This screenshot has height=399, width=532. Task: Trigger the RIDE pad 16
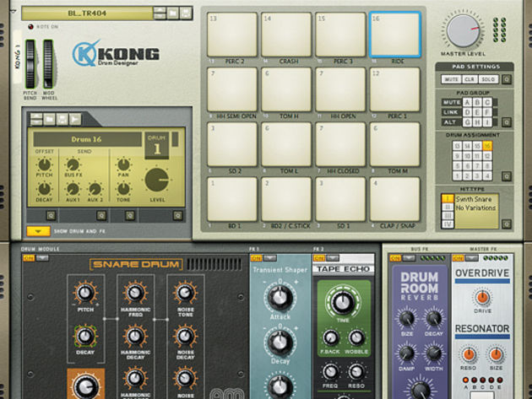(395, 35)
